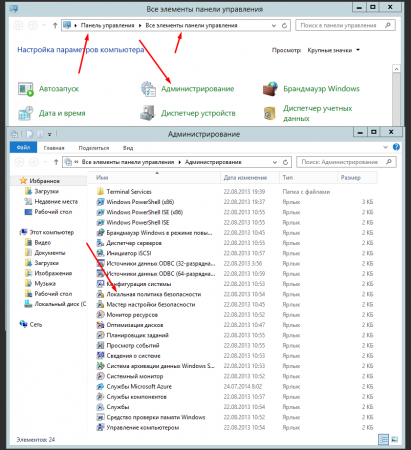Click the Локальная политика безопасности icon
The width and height of the screenshot is (411, 450).
click(x=100, y=294)
